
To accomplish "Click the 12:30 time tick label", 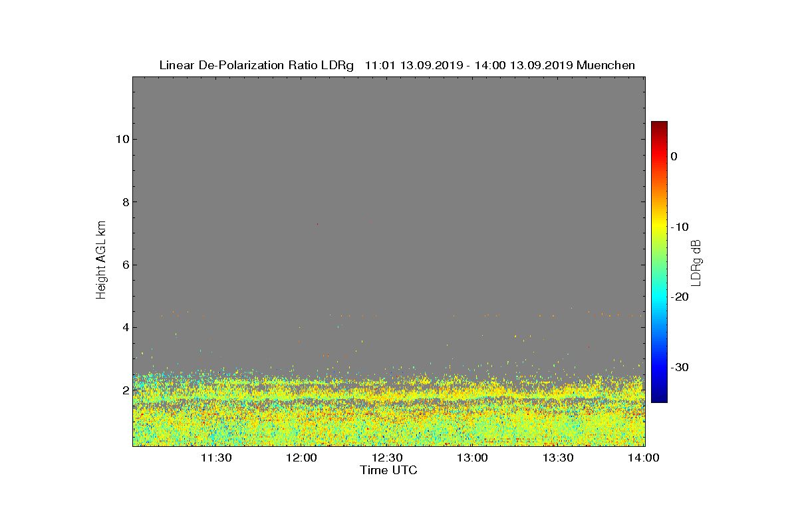I will click(388, 458).
